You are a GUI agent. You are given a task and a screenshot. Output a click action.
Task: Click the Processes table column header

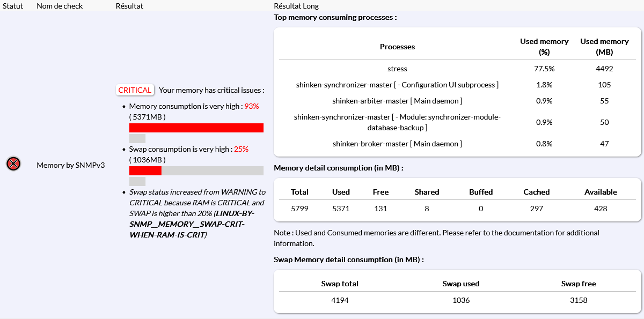click(x=397, y=47)
